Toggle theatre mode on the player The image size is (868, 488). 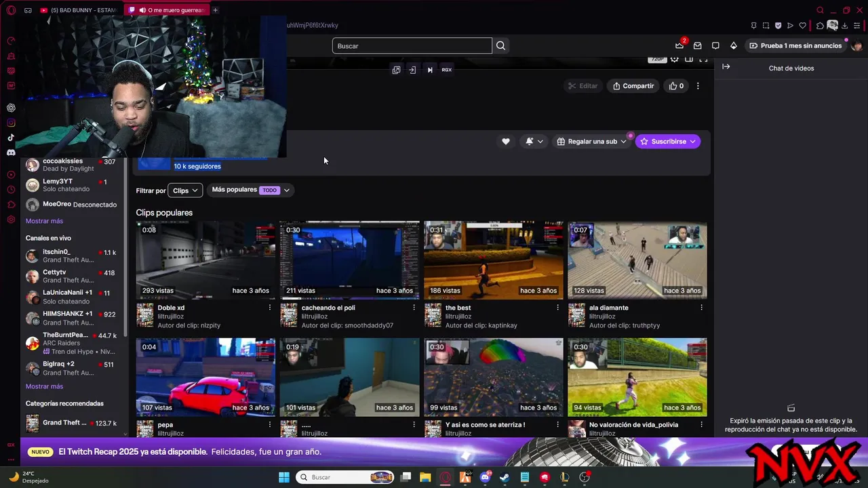pos(688,59)
